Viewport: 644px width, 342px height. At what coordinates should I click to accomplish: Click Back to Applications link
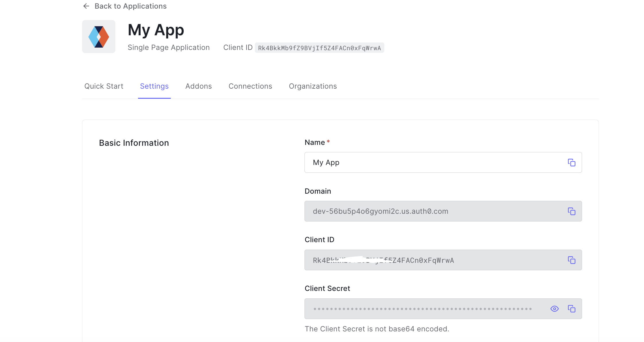coord(130,6)
